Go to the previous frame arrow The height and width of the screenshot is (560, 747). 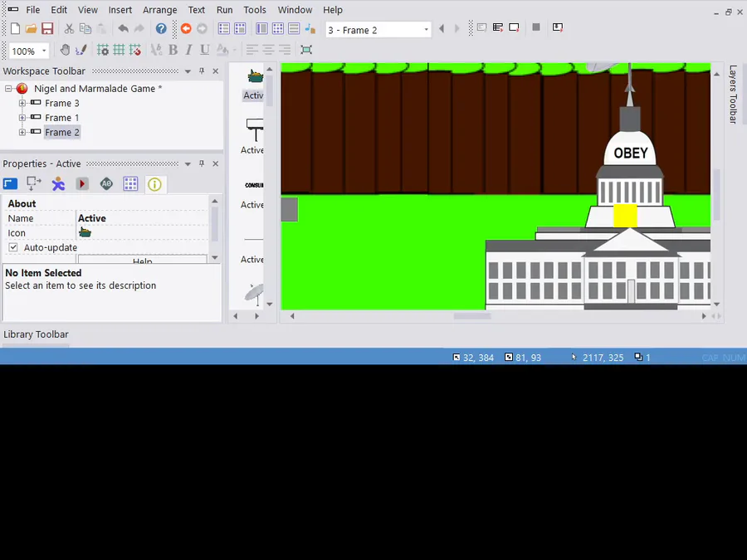point(442,29)
